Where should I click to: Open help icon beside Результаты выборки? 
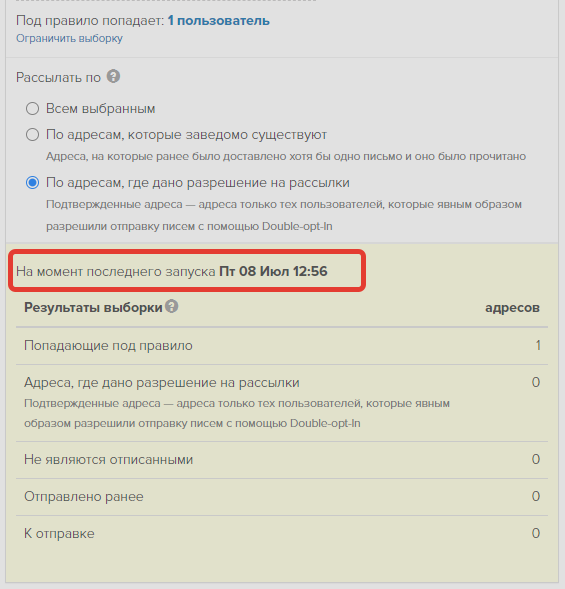[x=172, y=306]
